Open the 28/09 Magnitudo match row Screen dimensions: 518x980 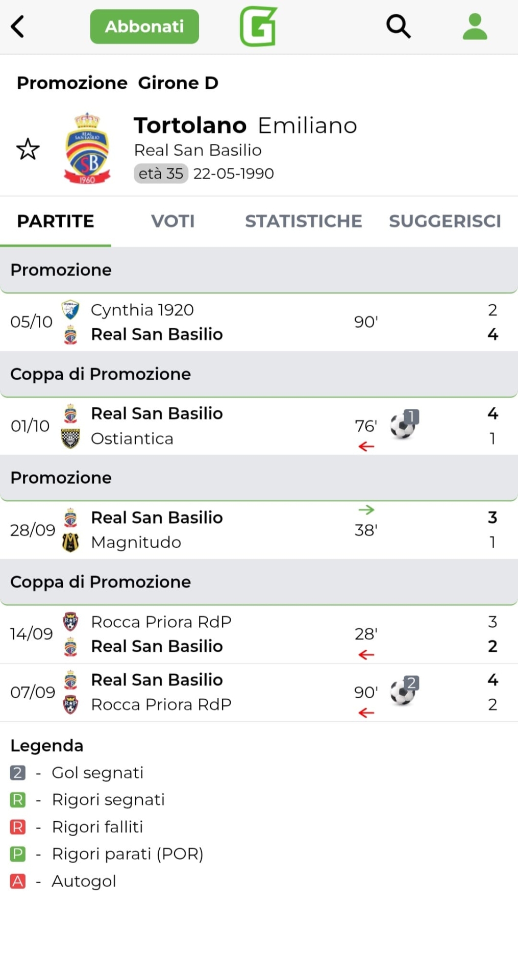coord(255,530)
